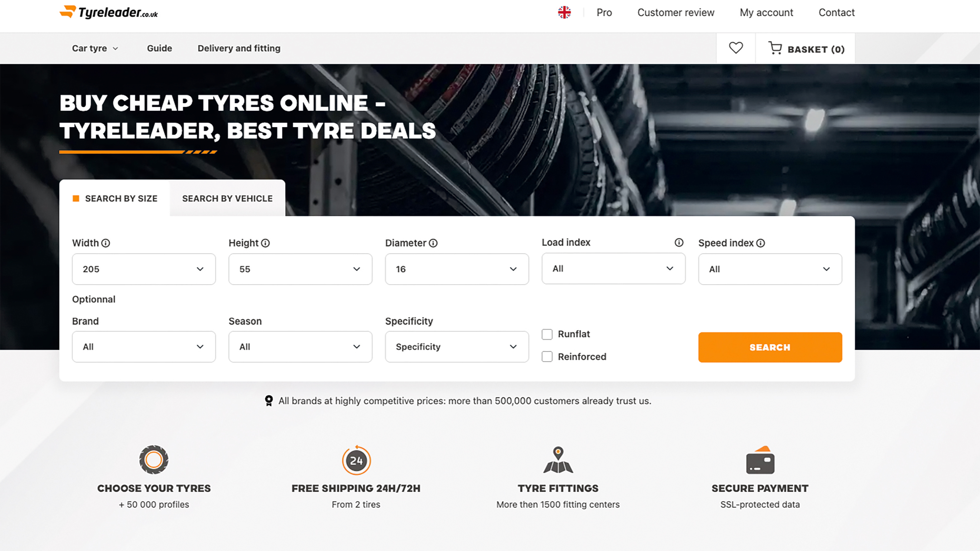
Task: Go to My account
Action: click(x=766, y=13)
